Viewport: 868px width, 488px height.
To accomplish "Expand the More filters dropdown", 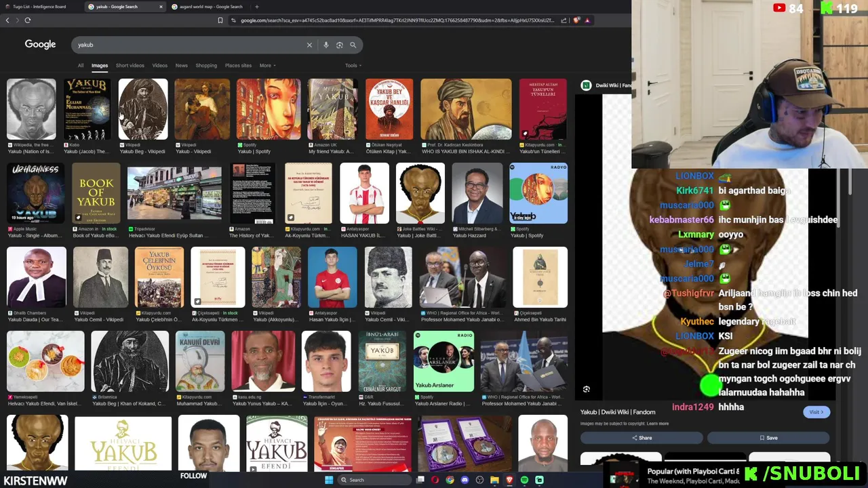I will [267, 66].
